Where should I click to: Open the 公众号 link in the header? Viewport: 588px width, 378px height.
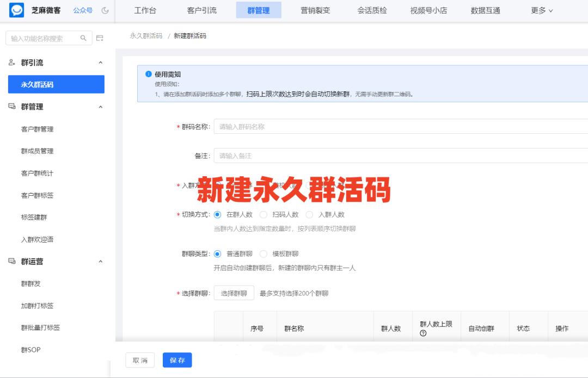[x=82, y=10]
